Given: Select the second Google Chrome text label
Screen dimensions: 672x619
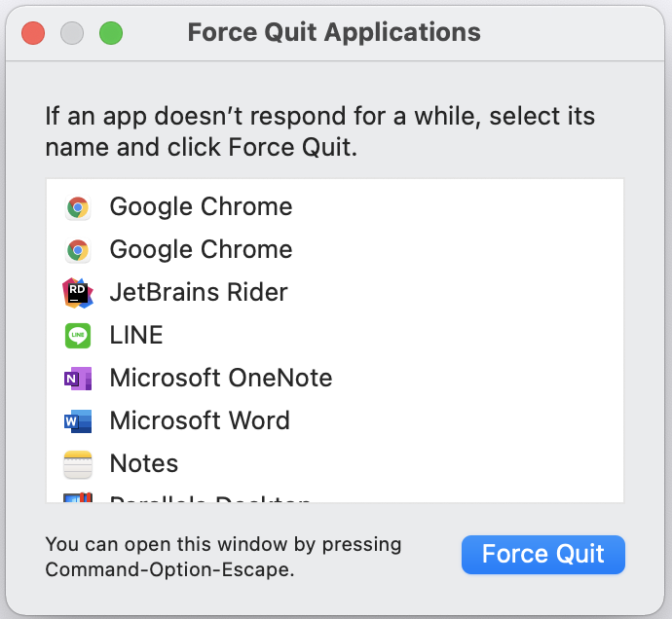Looking at the screenshot, I should [201, 250].
